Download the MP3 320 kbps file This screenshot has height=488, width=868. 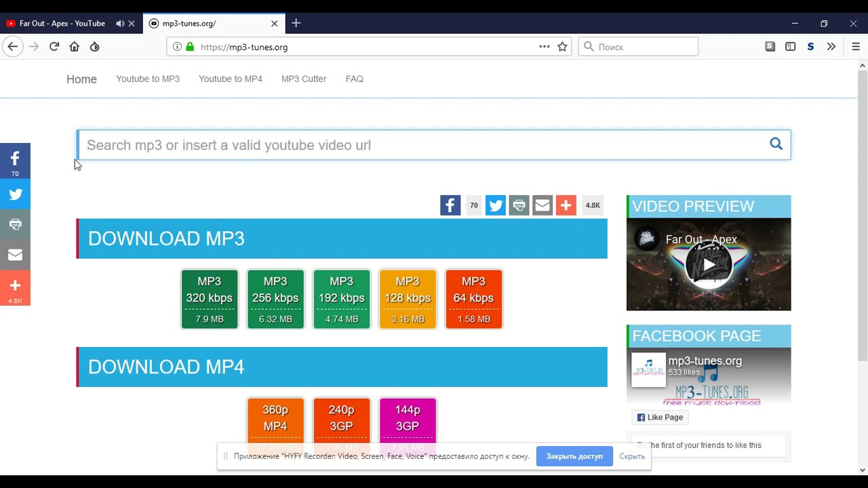click(210, 299)
